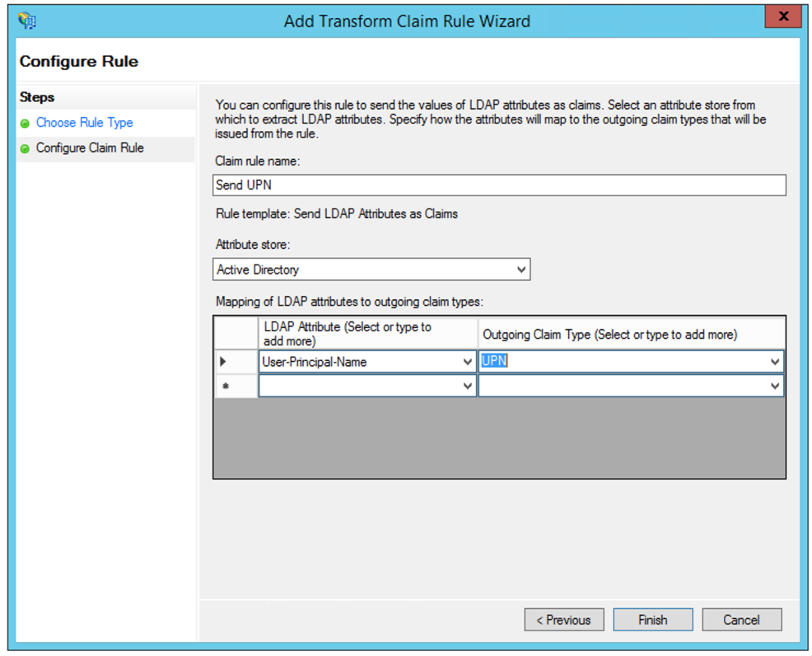Open the empty Outgoing Claim Type dropdown

point(775,386)
